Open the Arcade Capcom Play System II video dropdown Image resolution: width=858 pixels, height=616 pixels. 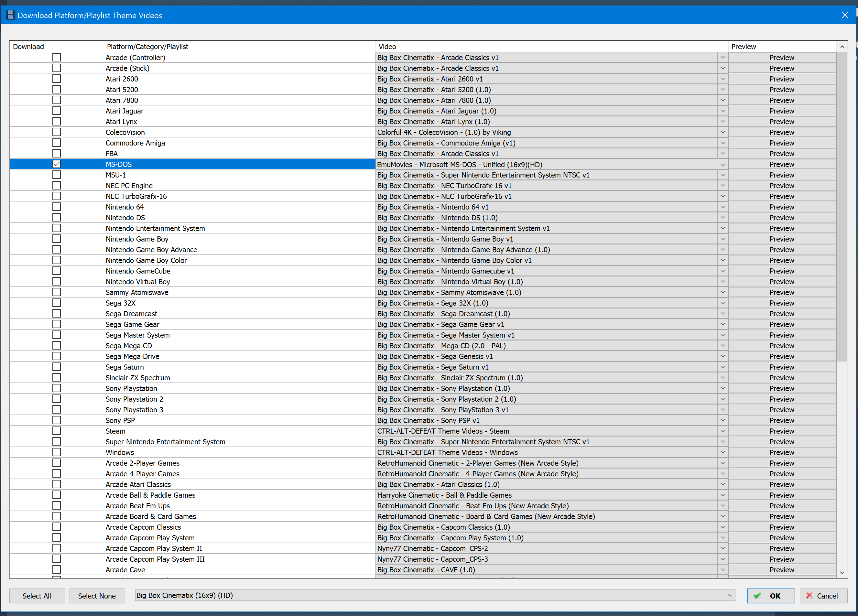[x=722, y=548]
